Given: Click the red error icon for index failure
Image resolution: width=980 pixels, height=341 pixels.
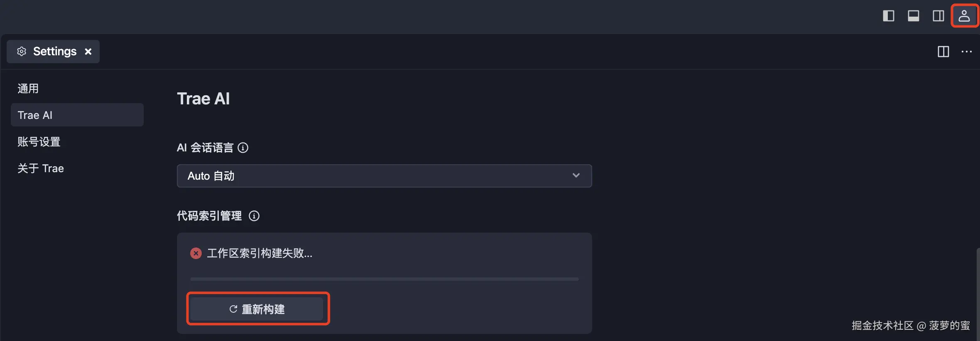Looking at the screenshot, I should (x=196, y=253).
